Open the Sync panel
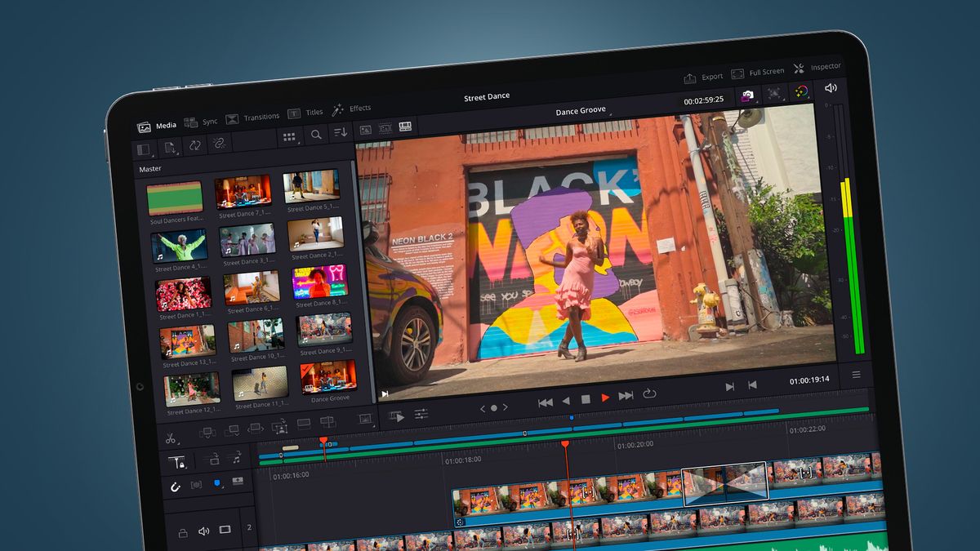Viewport: 980px width, 551px height. pos(211,121)
